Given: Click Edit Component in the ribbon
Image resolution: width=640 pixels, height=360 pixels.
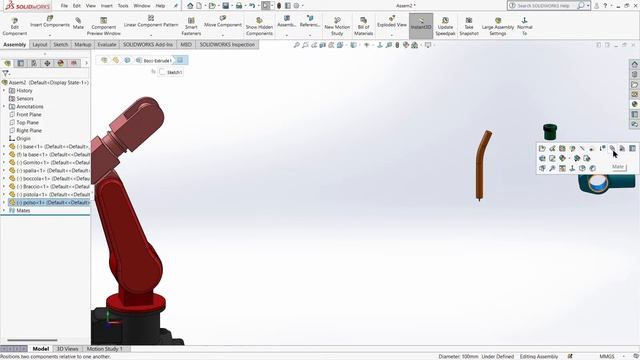Looking at the screenshot, I should (x=15, y=27).
